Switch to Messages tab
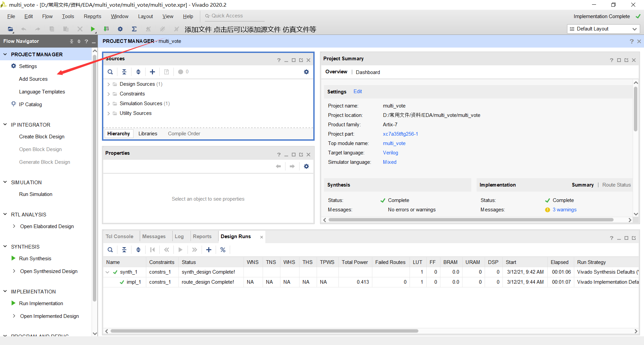This screenshot has height=345, width=644. click(154, 236)
